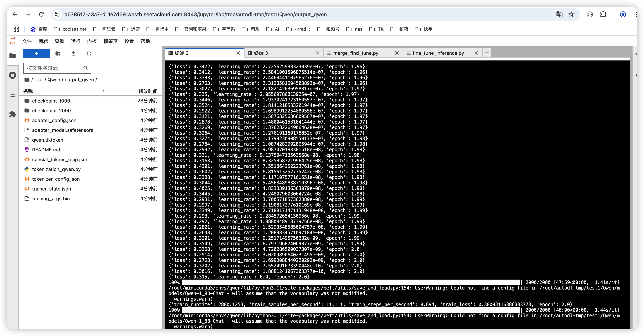Click the upload files icon
This screenshot has height=336, width=644.
[73, 53]
